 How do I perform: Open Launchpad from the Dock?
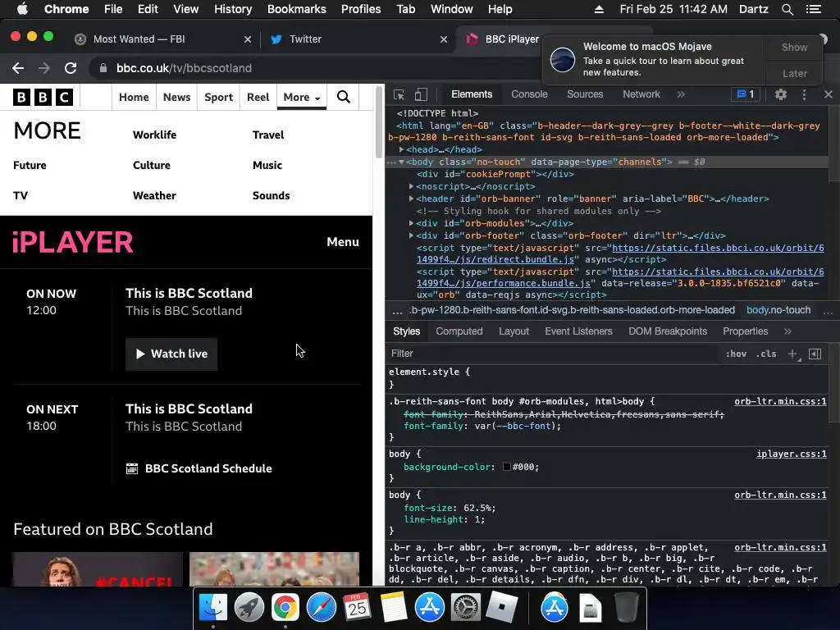click(249, 608)
